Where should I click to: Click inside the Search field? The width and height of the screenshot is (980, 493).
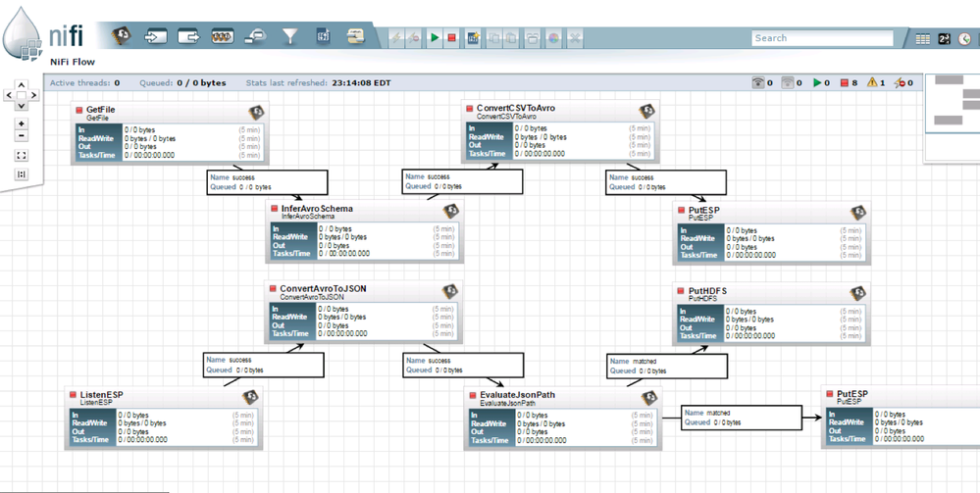click(x=822, y=38)
